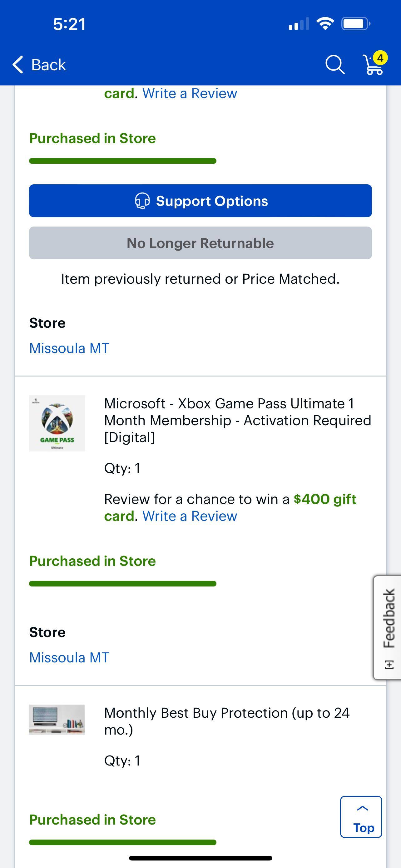Open the first Missoula MT store link
This screenshot has width=401, height=868.
69,348
